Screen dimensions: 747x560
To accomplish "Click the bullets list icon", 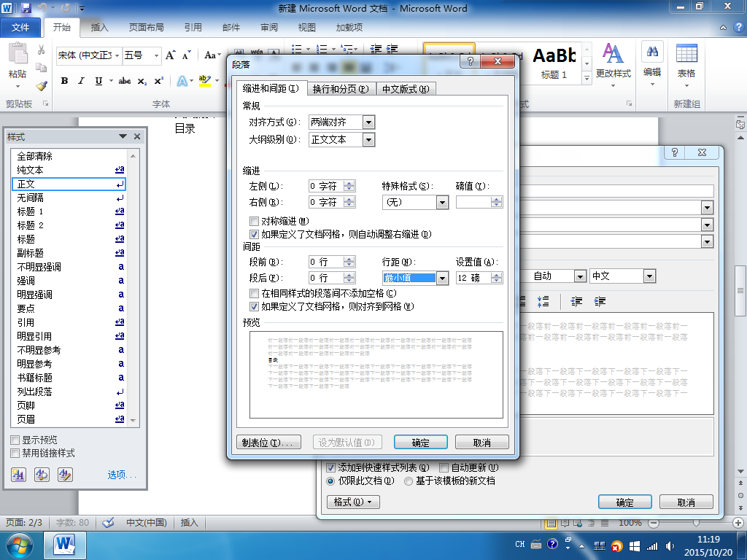I will 297,49.
